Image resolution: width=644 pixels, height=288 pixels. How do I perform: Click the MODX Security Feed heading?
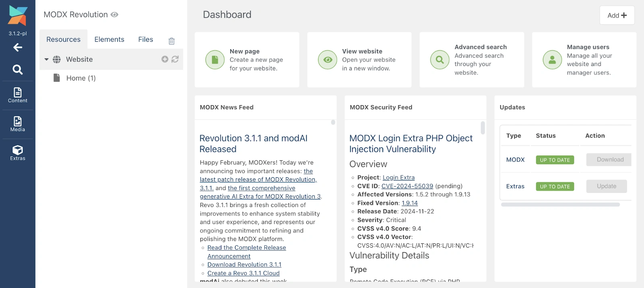point(381,108)
